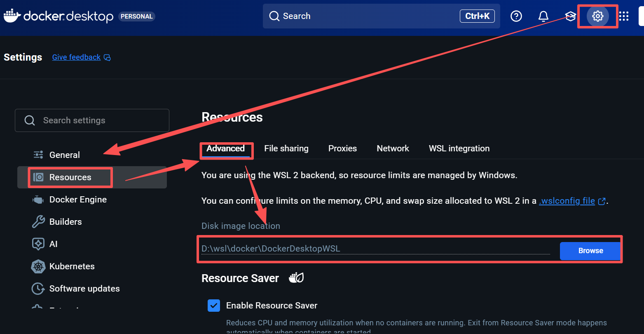Viewport: 644px width, 334px height.
Task: Switch to the File sharing tab
Action: point(286,148)
